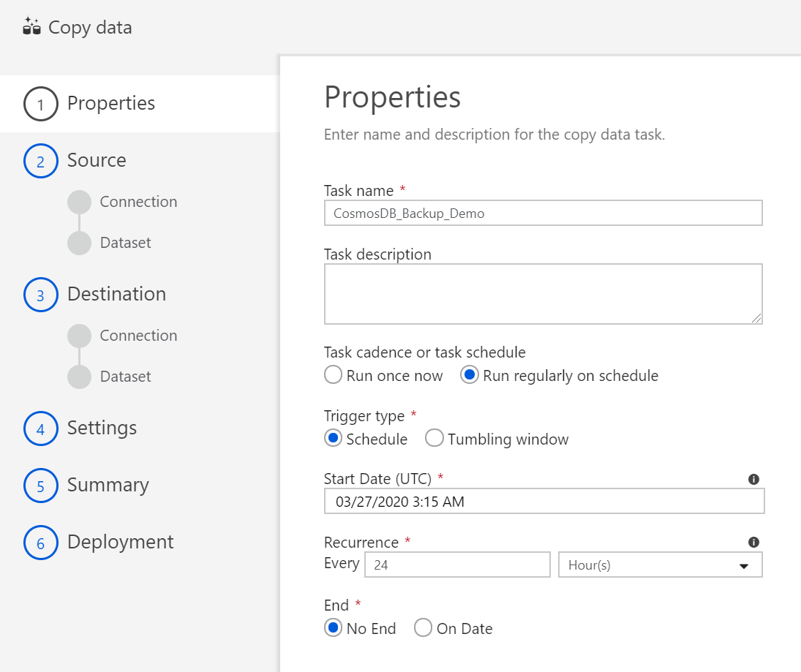Click Connection under the Source step
Screen dimensions: 801x672
(x=138, y=202)
